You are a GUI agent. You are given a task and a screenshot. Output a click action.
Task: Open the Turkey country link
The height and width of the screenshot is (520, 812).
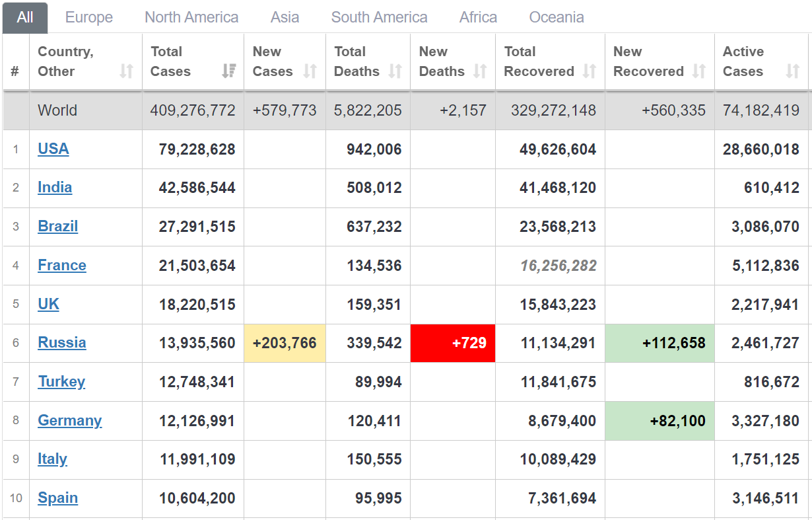tap(61, 382)
